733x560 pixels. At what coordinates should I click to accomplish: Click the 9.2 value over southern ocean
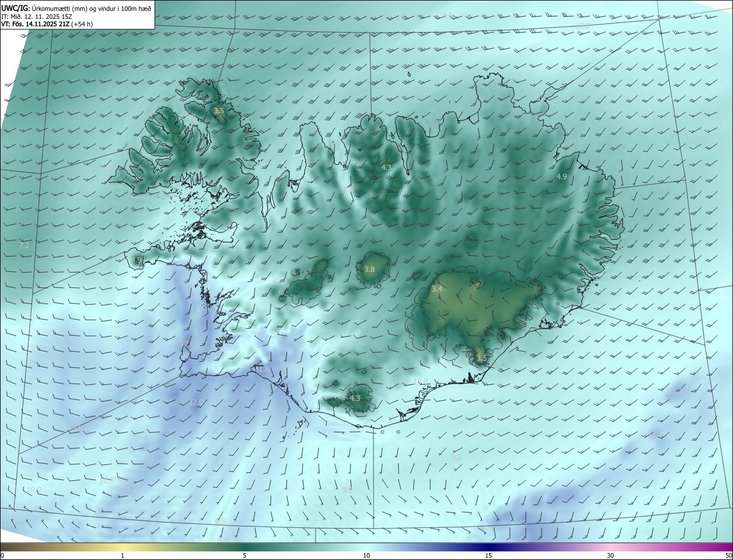tap(456, 457)
